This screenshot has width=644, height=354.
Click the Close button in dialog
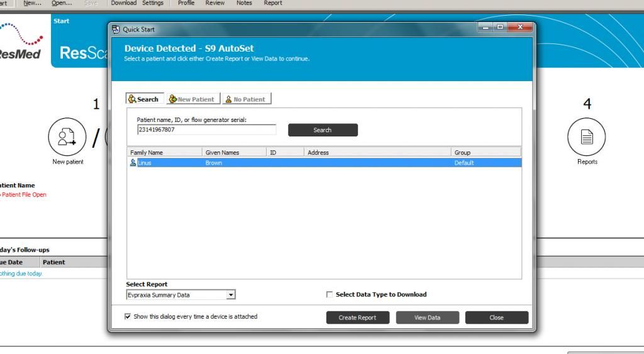497,318
